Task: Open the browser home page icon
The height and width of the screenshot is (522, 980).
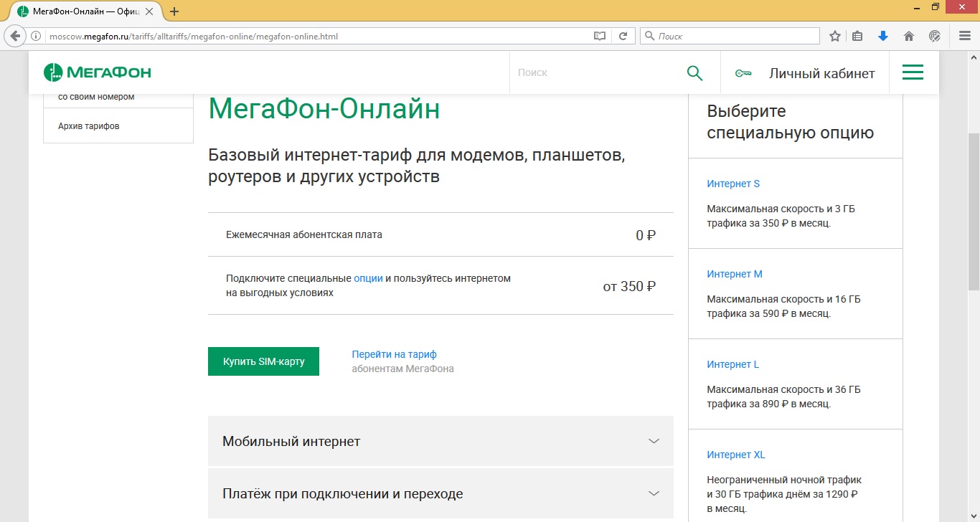Action: point(908,35)
